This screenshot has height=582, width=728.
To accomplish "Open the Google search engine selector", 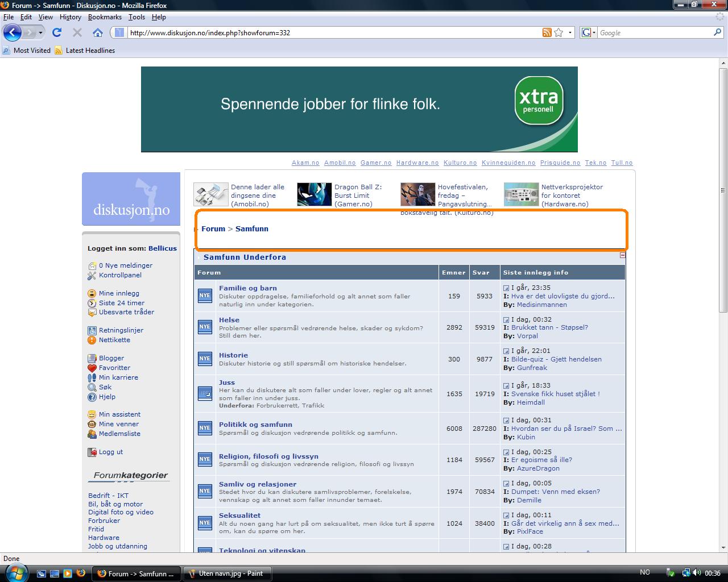I will pyautogui.click(x=589, y=32).
